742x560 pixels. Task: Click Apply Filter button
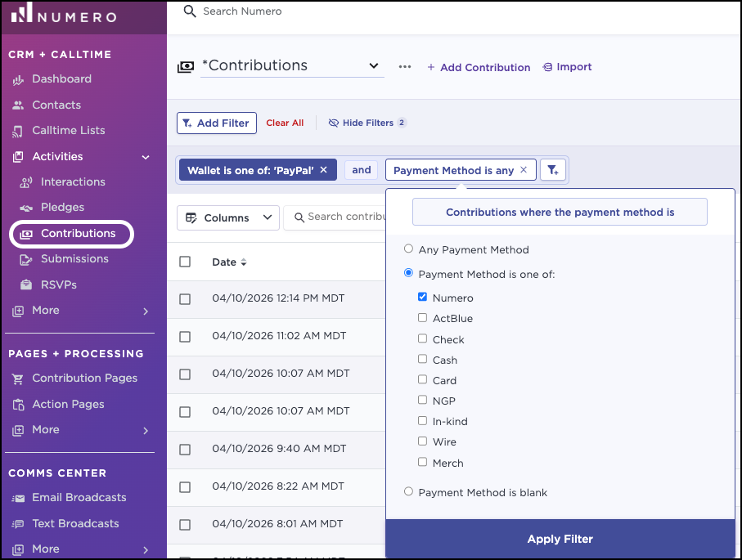point(560,539)
